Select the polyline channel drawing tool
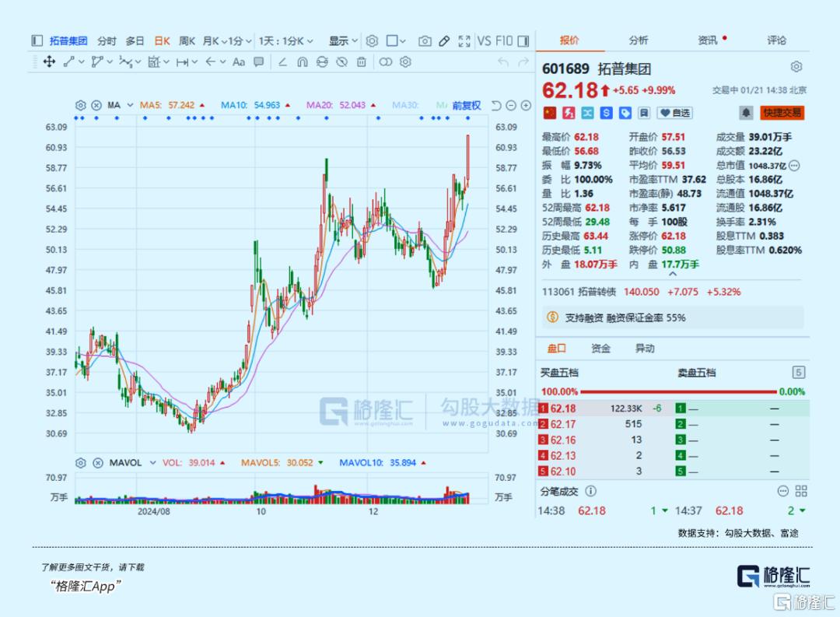Viewport: 840px width, 617px height. [x=97, y=62]
